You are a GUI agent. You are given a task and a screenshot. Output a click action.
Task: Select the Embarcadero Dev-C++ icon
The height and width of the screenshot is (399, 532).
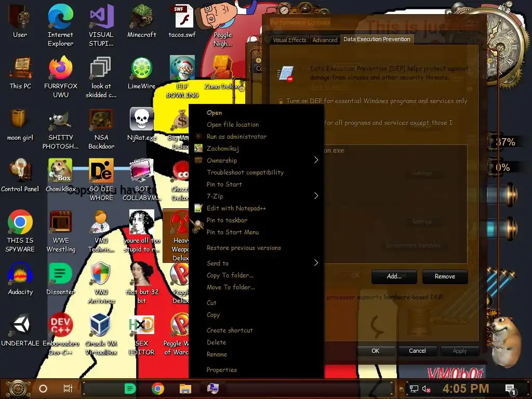tap(60, 334)
